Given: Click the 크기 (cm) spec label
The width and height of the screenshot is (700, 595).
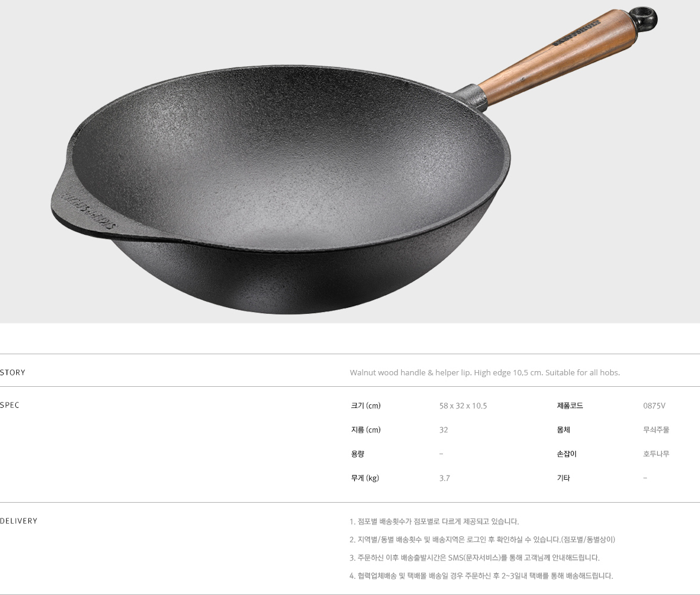Looking at the screenshot, I should point(366,406).
